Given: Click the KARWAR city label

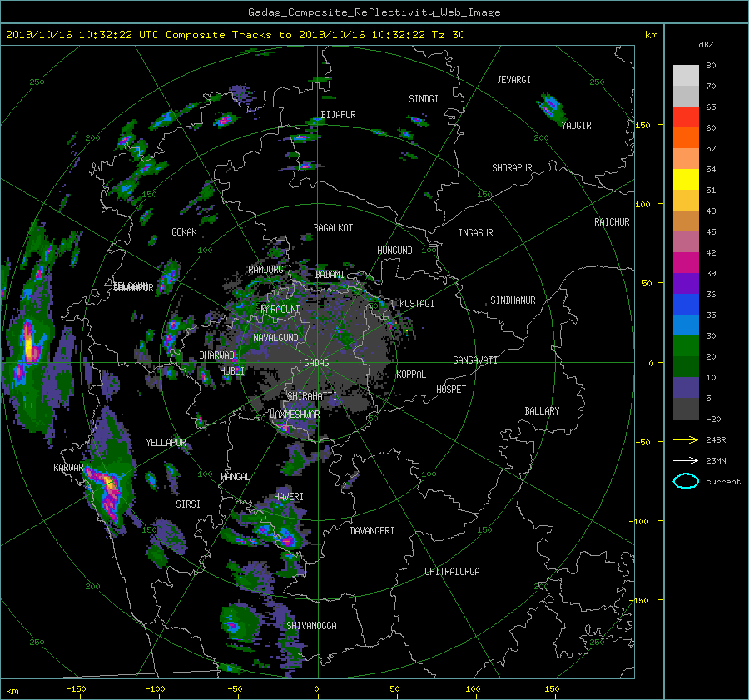Looking at the screenshot, I should 68,468.
